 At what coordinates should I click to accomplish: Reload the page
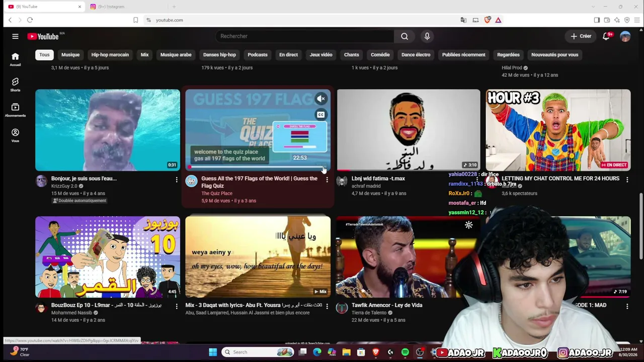(x=30, y=20)
